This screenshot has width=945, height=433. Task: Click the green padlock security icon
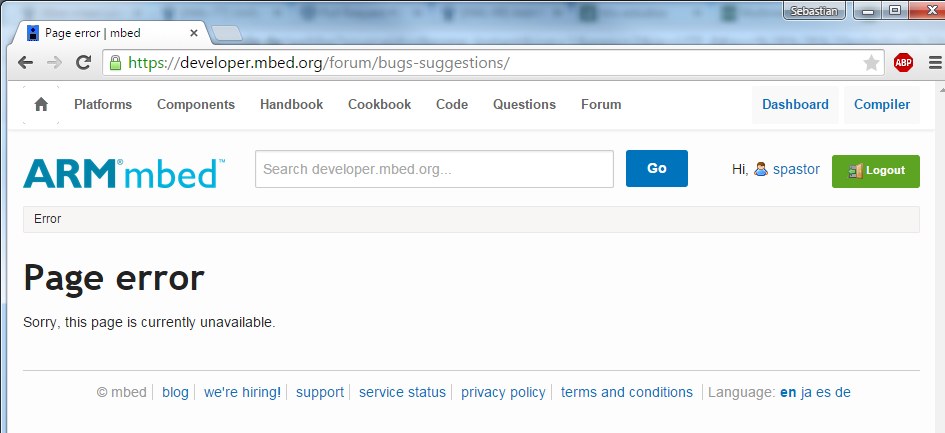coord(115,63)
